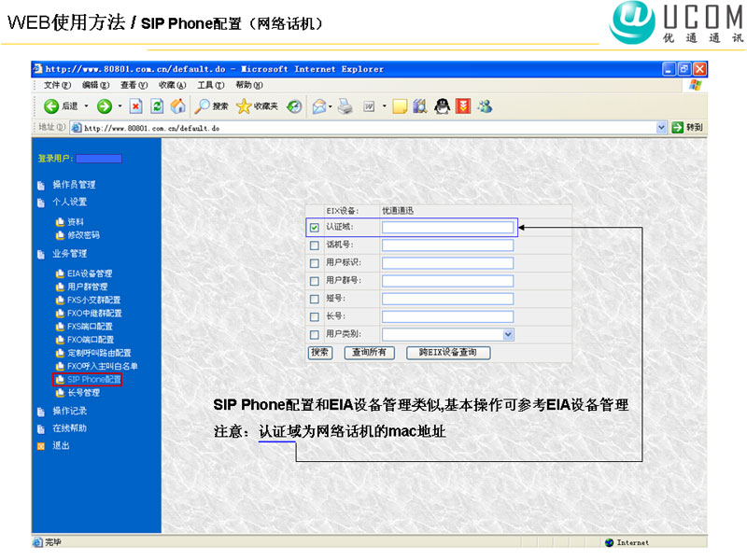Open Favorites star icon
747x560 pixels.
244,106
